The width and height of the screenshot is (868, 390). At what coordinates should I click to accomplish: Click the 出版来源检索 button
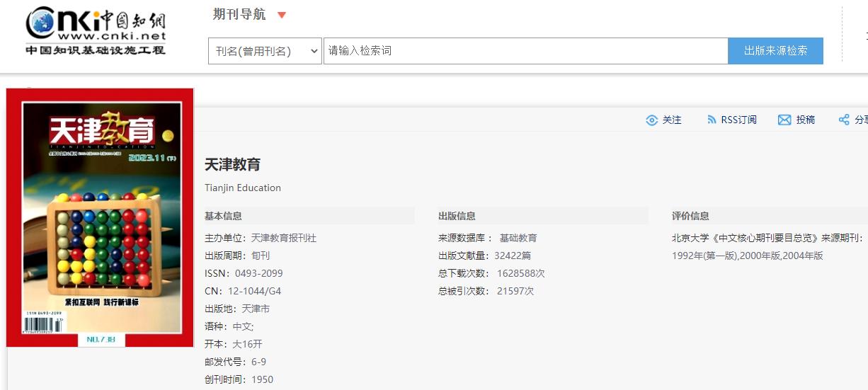pyautogui.click(x=775, y=51)
